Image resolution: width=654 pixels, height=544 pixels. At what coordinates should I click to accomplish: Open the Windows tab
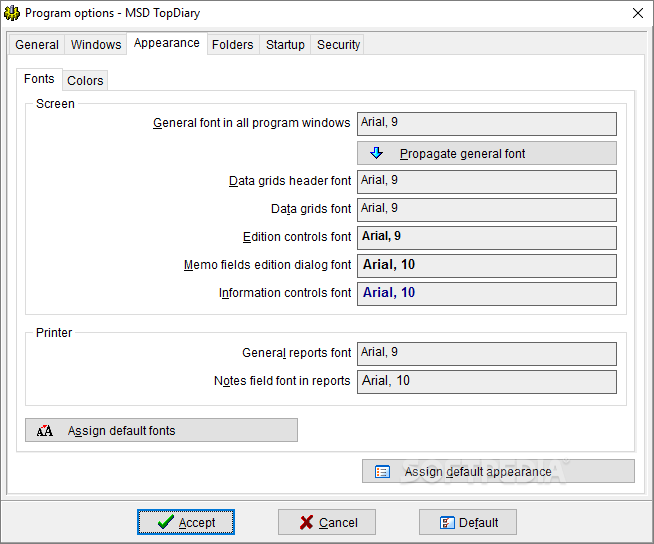click(x=96, y=44)
